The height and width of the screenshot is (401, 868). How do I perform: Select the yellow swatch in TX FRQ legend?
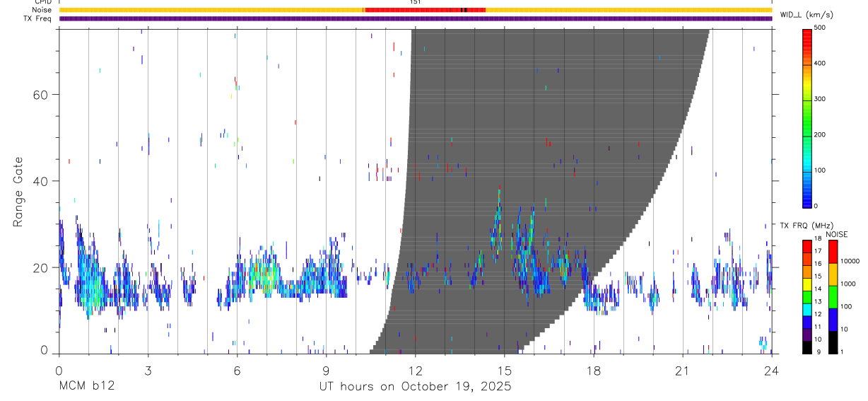pos(807,284)
